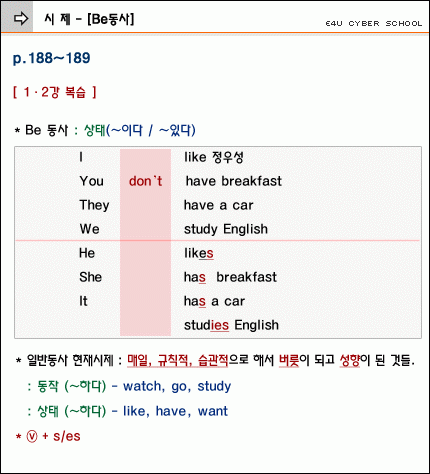Click the [1·2강 복습] heading
This screenshot has width=430, height=474.
(x=55, y=92)
